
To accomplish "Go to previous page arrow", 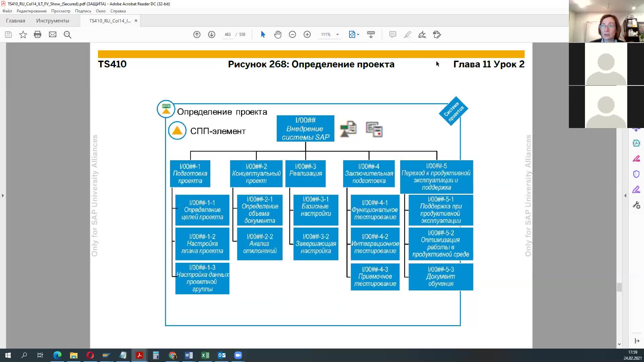I will (197, 35).
